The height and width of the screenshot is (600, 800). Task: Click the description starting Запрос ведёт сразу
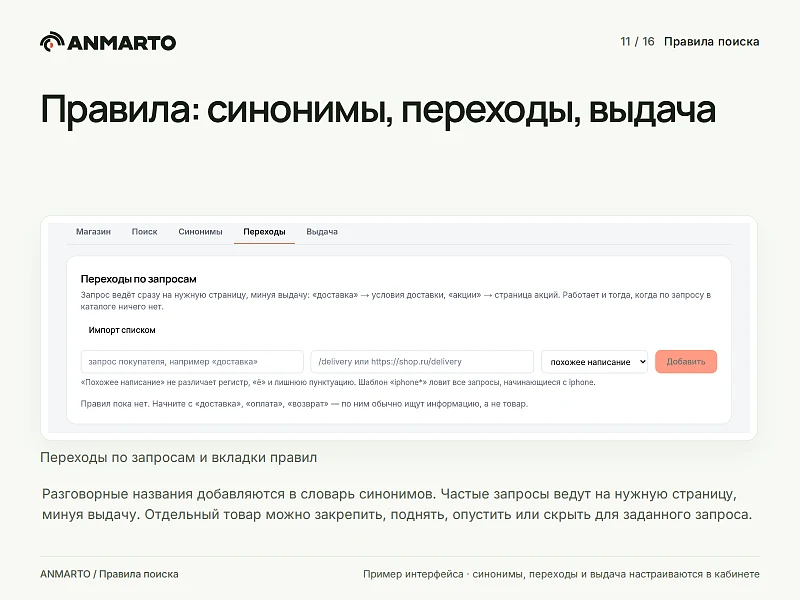pyautogui.click(x=396, y=301)
